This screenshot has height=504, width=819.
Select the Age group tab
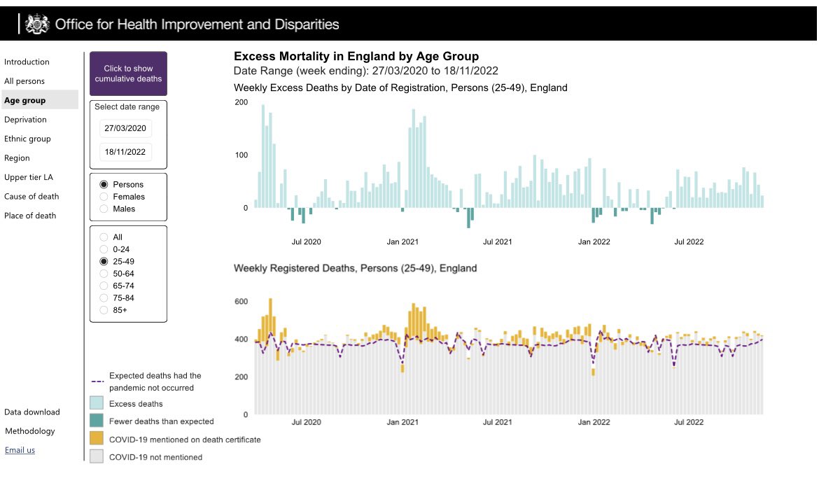(40, 100)
